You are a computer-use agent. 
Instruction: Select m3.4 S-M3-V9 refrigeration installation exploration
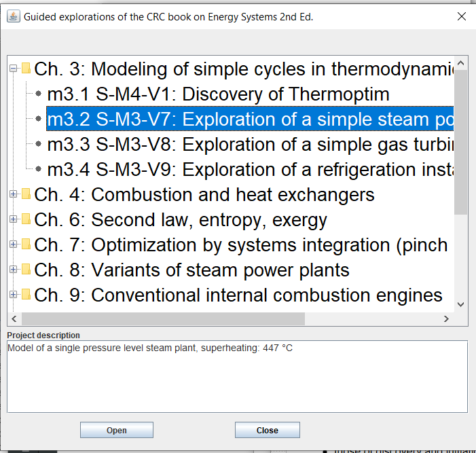[x=251, y=169]
